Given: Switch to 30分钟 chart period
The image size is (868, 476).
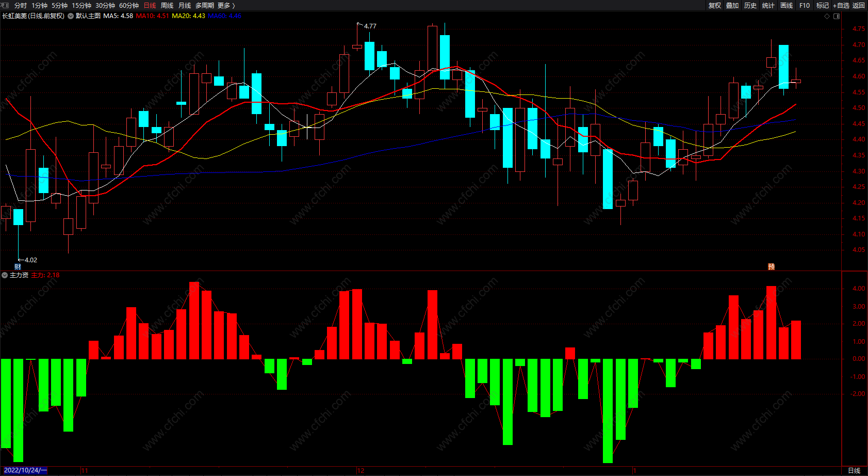Looking at the screenshot, I should click(x=105, y=5).
